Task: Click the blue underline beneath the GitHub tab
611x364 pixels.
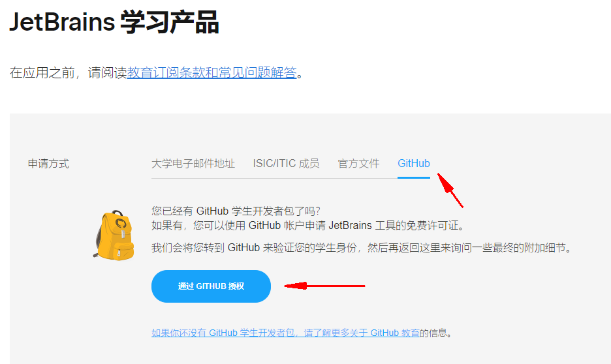Action: (413, 177)
